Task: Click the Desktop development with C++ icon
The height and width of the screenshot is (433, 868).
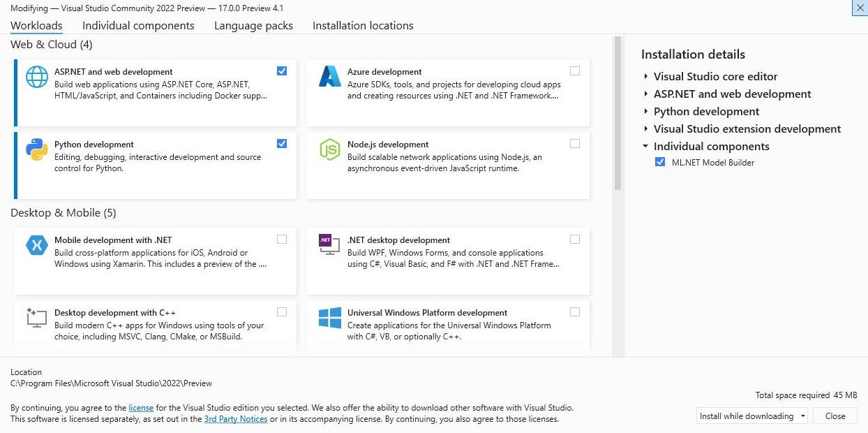Action: [x=36, y=318]
